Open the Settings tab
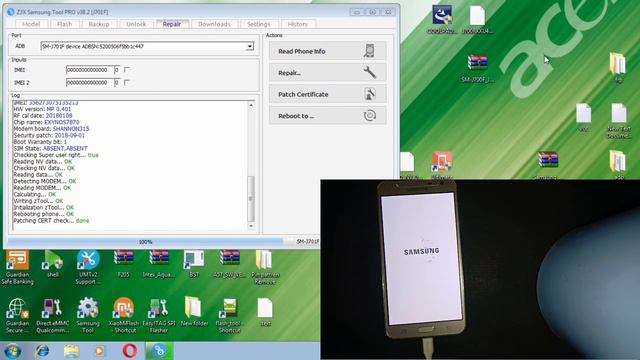Image resolution: width=640 pixels, height=360 pixels. click(259, 24)
